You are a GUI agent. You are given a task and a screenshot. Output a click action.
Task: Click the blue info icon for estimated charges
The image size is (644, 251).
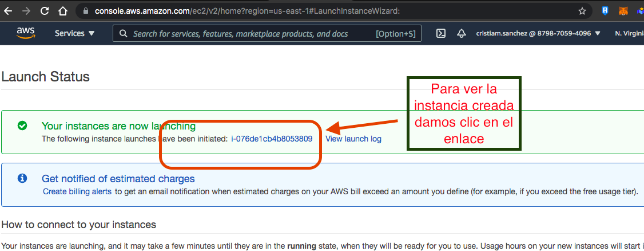coord(22,178)
